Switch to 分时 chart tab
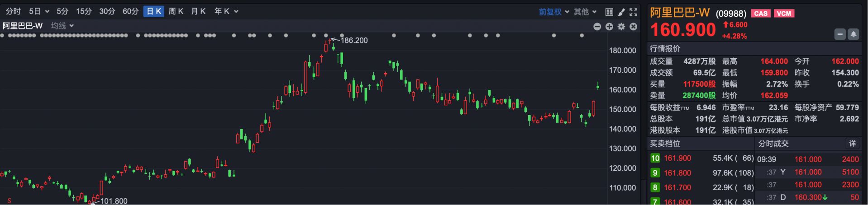This screenshot has width=868, height=205. pos(13,11)
